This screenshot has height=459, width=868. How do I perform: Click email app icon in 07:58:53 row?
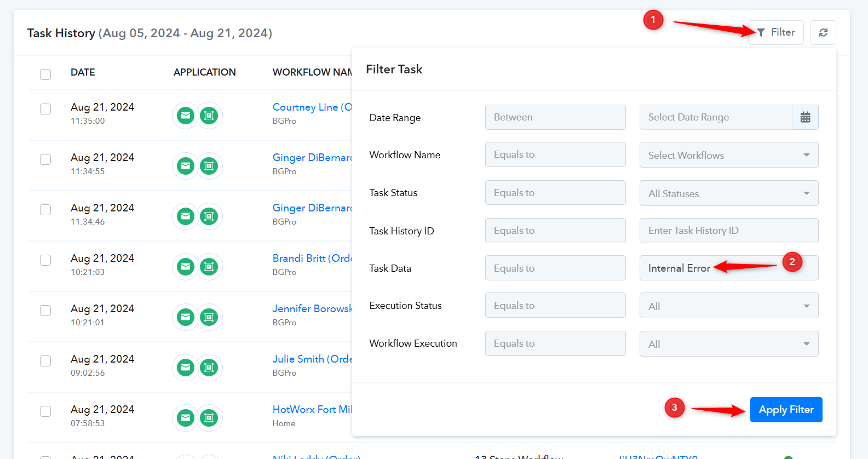coord(186,418)
